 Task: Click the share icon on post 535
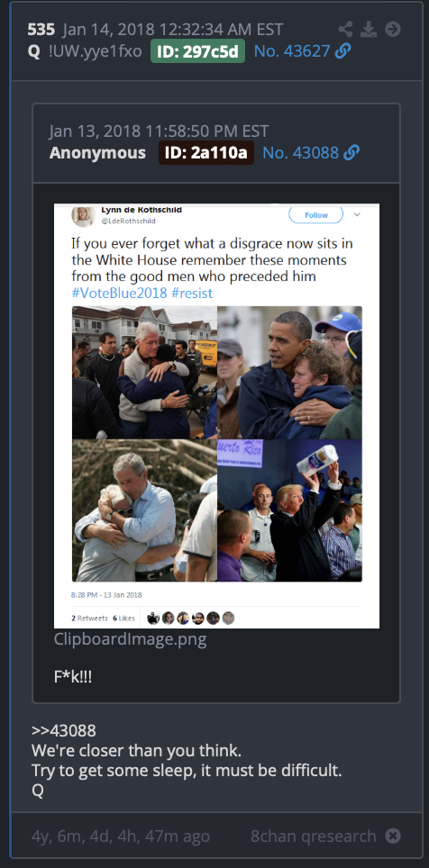click(x=345, y=30)
